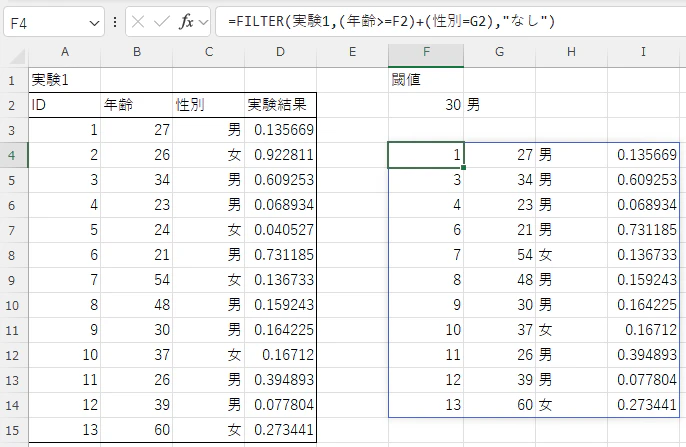Click cell A15 with ID 13
The image size is (686, 447).
click(x=65, y=430)
